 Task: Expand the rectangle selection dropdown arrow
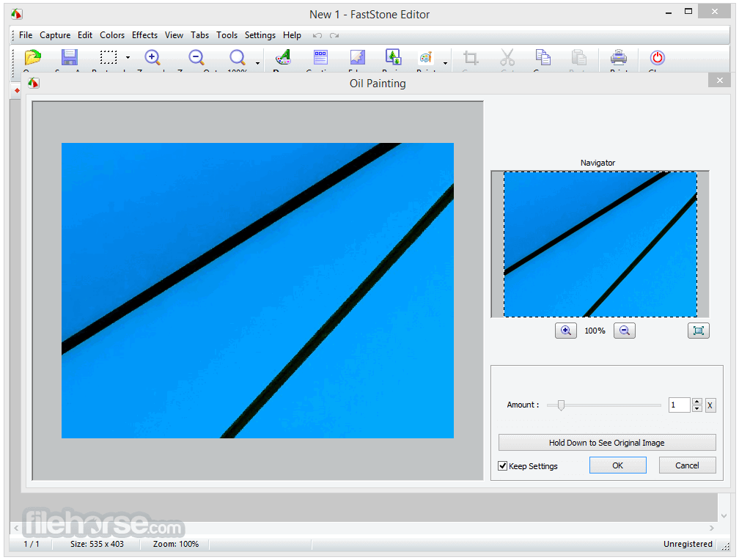(x=128, y=58)
